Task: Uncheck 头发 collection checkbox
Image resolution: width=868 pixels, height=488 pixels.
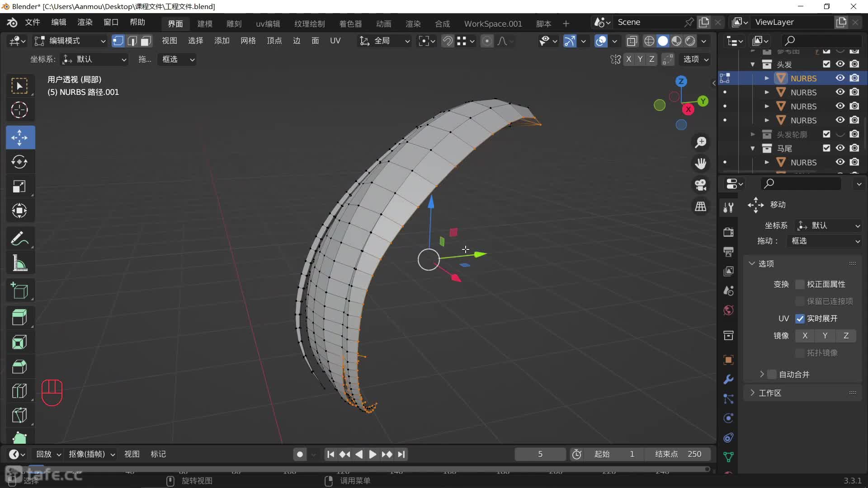Action: 826,64
